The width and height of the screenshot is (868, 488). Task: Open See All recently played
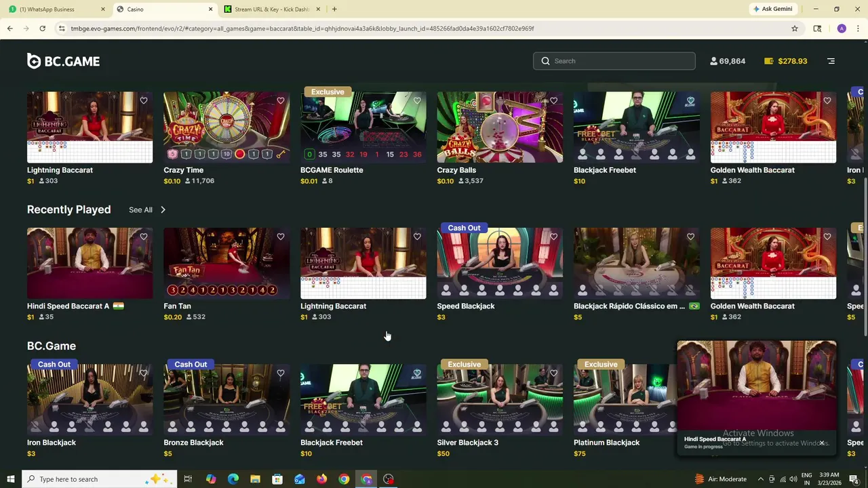point(140,209)
